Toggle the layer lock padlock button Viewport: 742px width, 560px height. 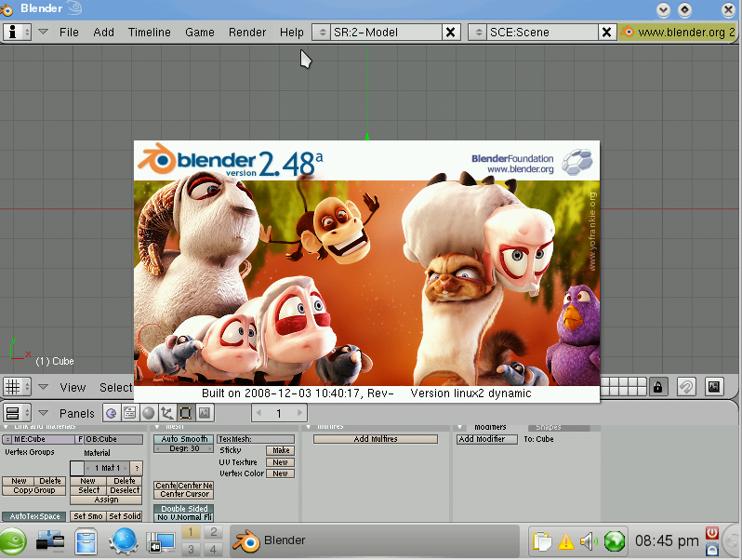coord(657,387)
